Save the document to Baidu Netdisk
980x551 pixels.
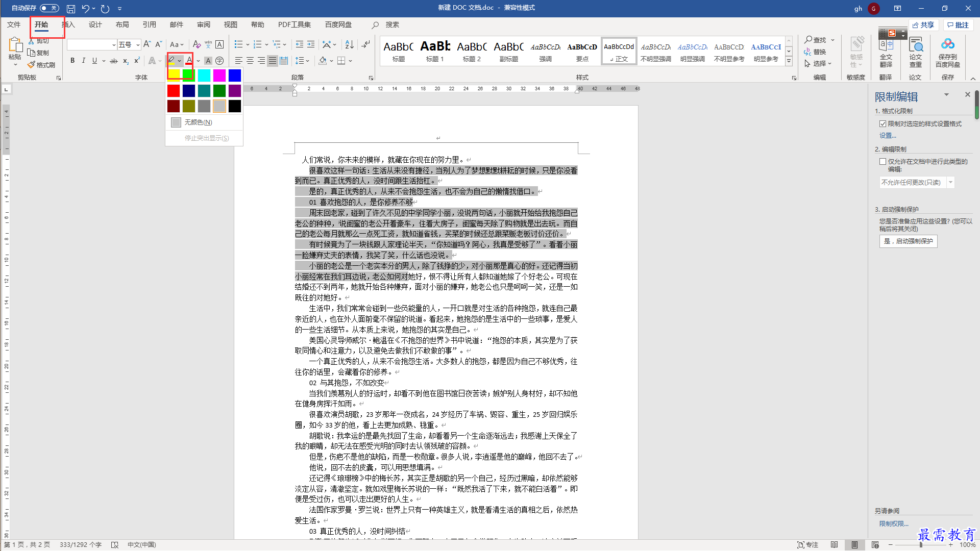pos(948,52)
